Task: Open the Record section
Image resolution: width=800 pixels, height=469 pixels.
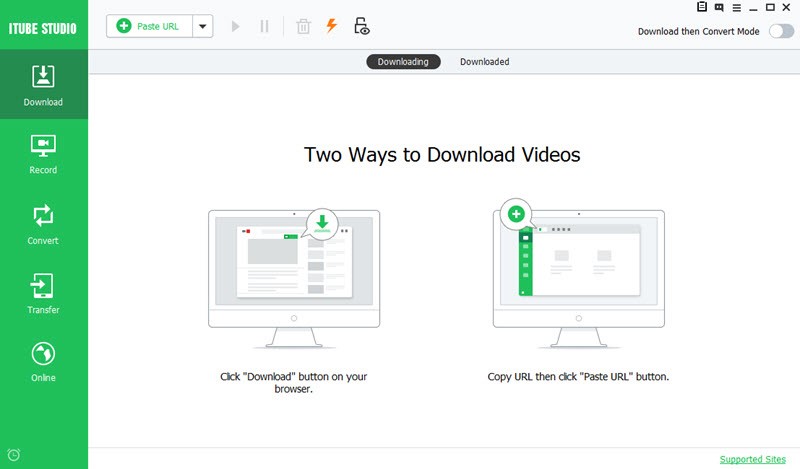Action: pos(43,154)
